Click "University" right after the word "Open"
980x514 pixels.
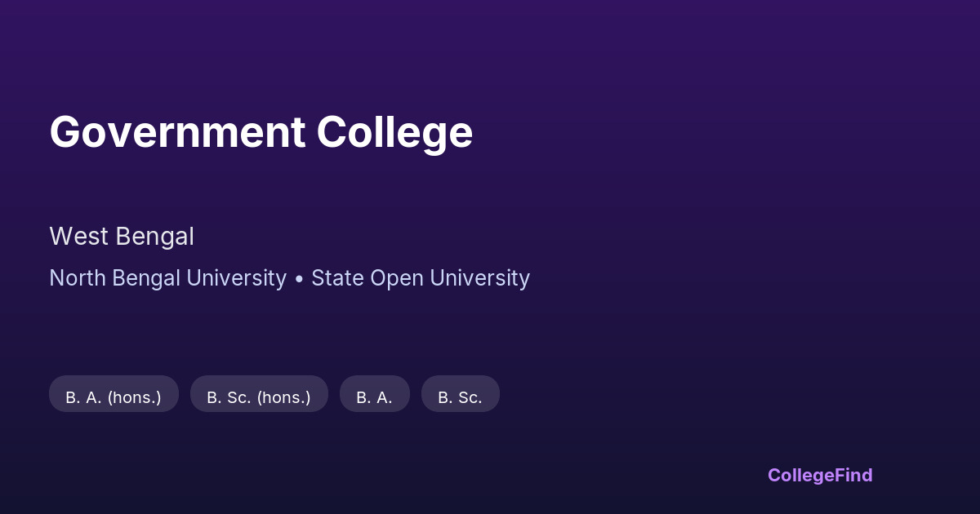pyautogui.click(x=480, y=278)
